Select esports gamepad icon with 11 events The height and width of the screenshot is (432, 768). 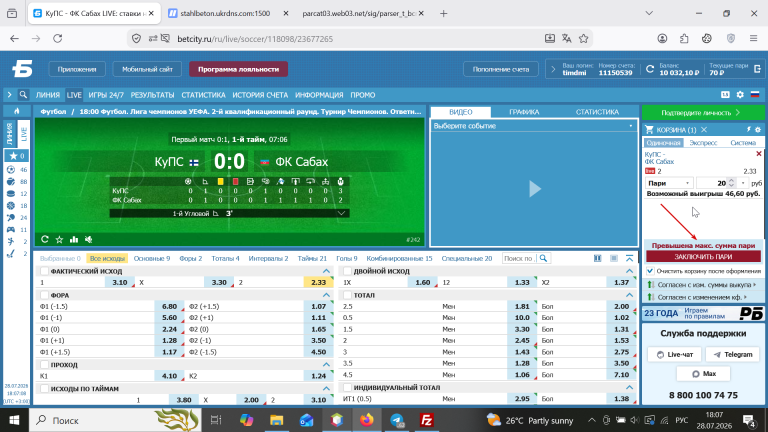click(11, 229)
